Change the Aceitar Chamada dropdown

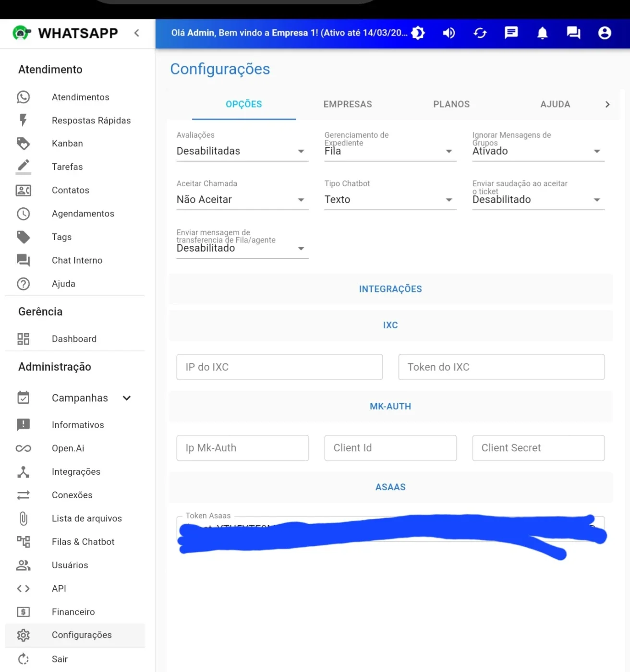coord(242,200)
